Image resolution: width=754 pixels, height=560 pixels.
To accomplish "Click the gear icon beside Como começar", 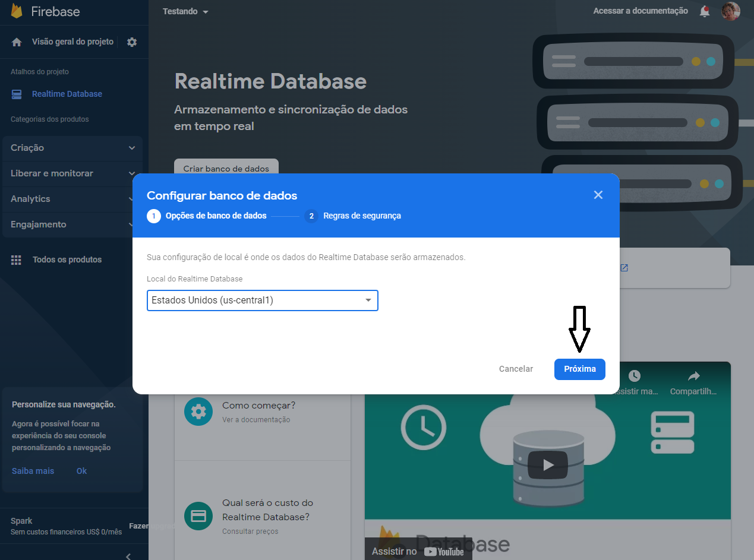I will click(198, 412).
